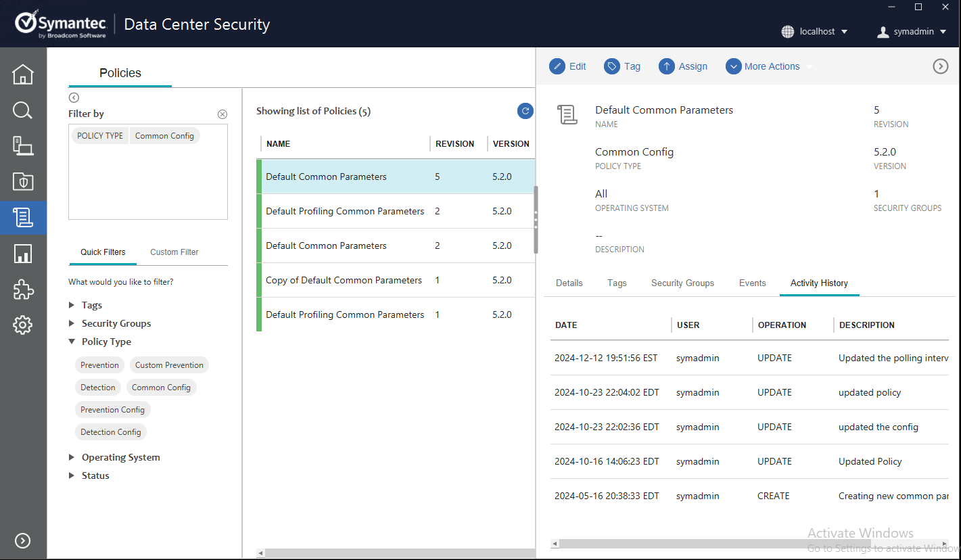Click the localhost globe icon
This screenshot has width=961, height=560.
point(787,31)
